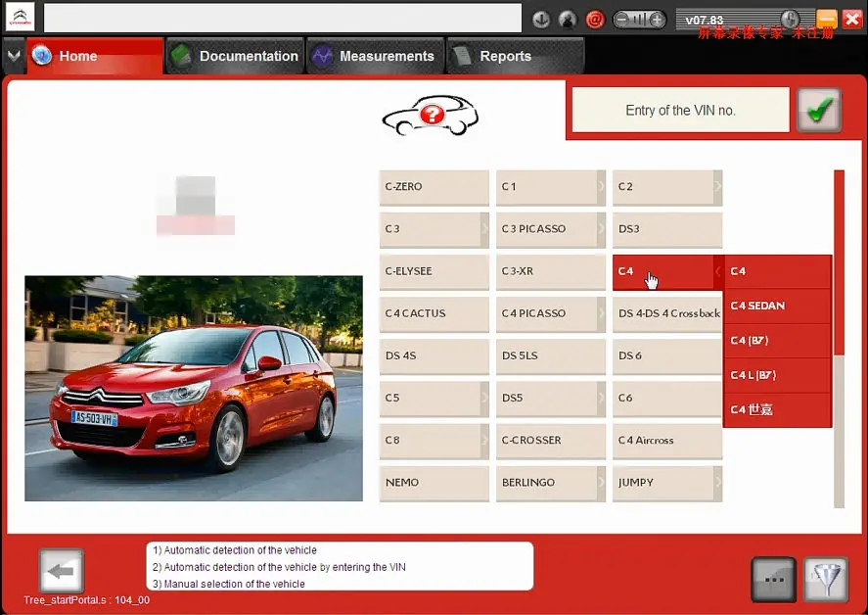Screen dimensions: 868x615
Task: Click the red @ email icon
Action: [595, 20]
